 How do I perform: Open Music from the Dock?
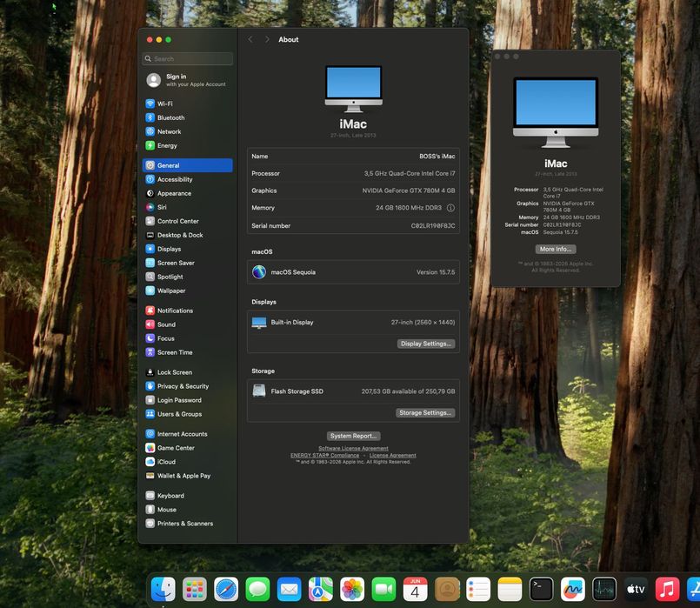click(x=668, y=589)
